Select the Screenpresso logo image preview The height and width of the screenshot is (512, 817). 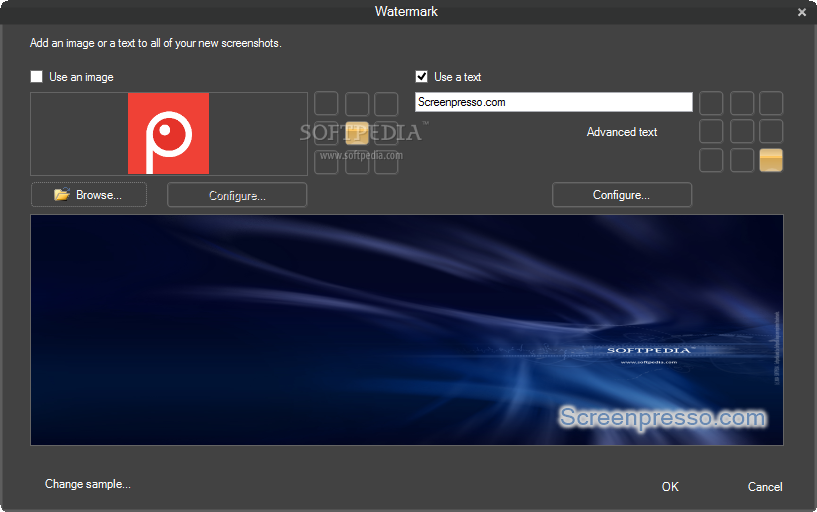tap(168, 133)
